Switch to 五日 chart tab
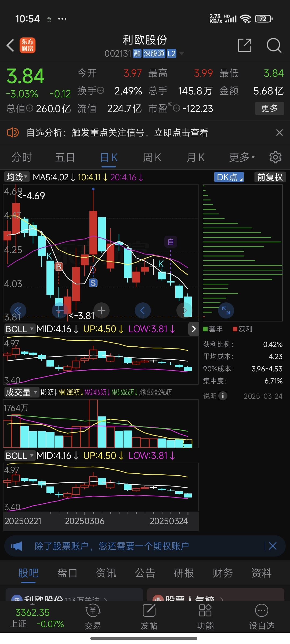Screen dimensions: 290x644 click(65, 157)
